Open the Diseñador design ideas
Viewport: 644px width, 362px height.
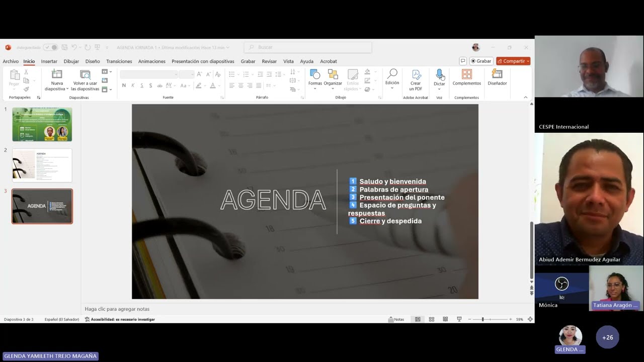pos(497,78)
